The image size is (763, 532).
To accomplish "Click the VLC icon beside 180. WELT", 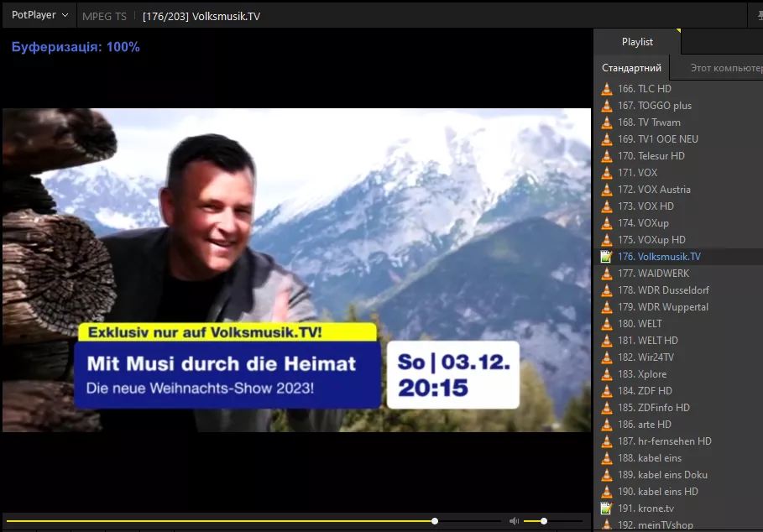I will pyautogui.click(x=606, y=323).
